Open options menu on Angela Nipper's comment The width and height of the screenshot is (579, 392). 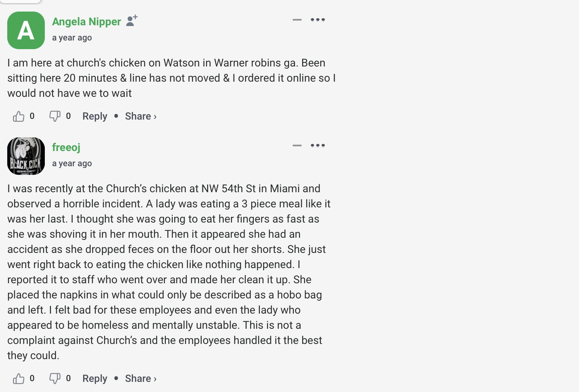(318, 20)
